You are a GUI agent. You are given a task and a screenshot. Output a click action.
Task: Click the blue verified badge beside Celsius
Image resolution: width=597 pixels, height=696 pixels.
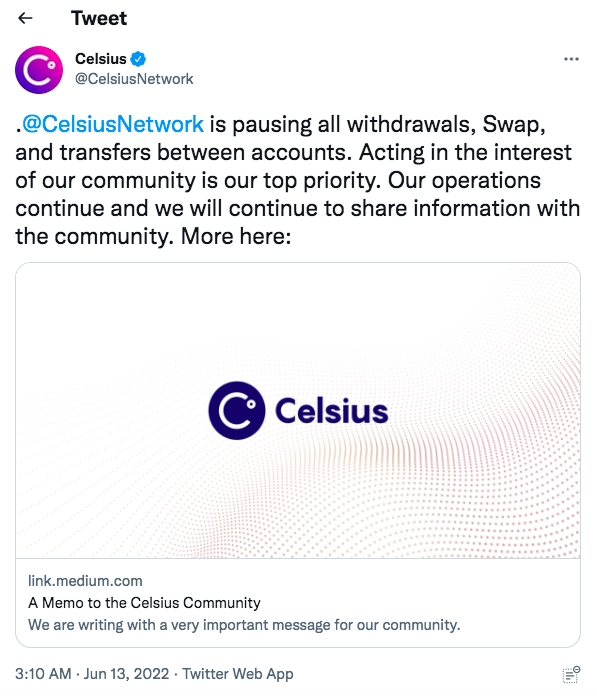pos(138,59)
